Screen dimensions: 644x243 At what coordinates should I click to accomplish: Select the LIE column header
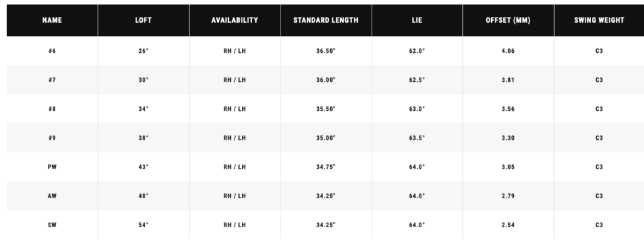tap(417, 20)
